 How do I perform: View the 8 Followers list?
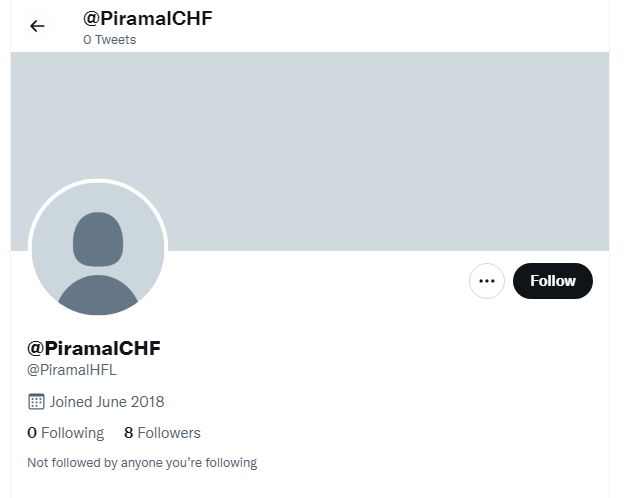tap(162, 433)
